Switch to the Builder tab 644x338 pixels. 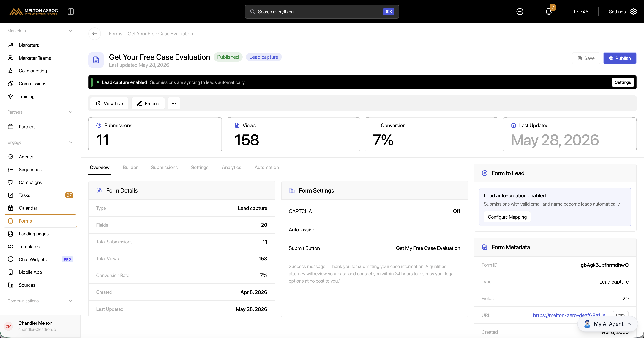[130, 167]
